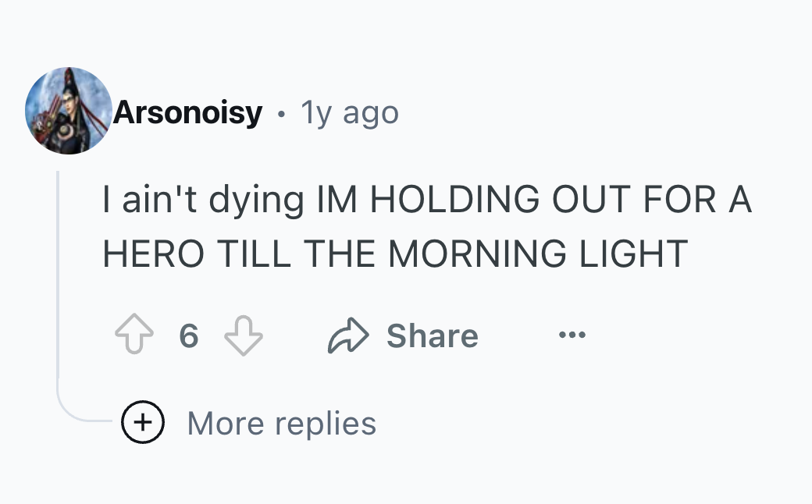Click the word dying in the comment

pyautogui.click(x=256, y=201)
